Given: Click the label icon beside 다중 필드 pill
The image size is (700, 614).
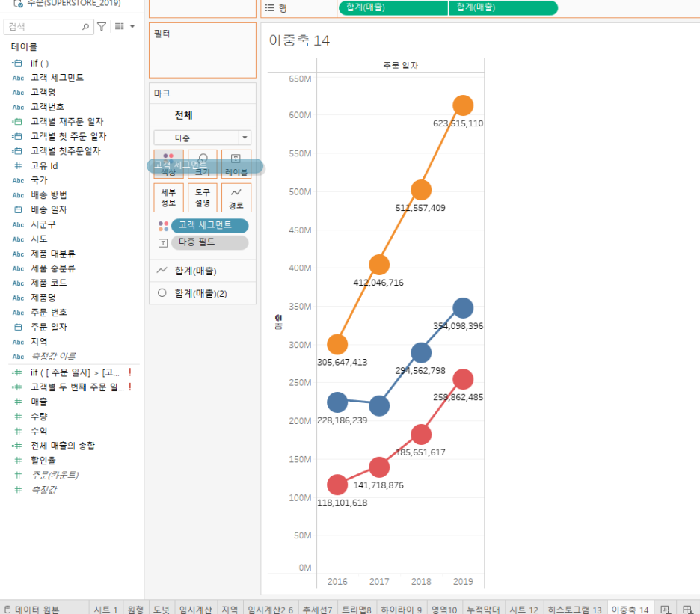Looking at the screenshot, I should click(x=163, y=243).
